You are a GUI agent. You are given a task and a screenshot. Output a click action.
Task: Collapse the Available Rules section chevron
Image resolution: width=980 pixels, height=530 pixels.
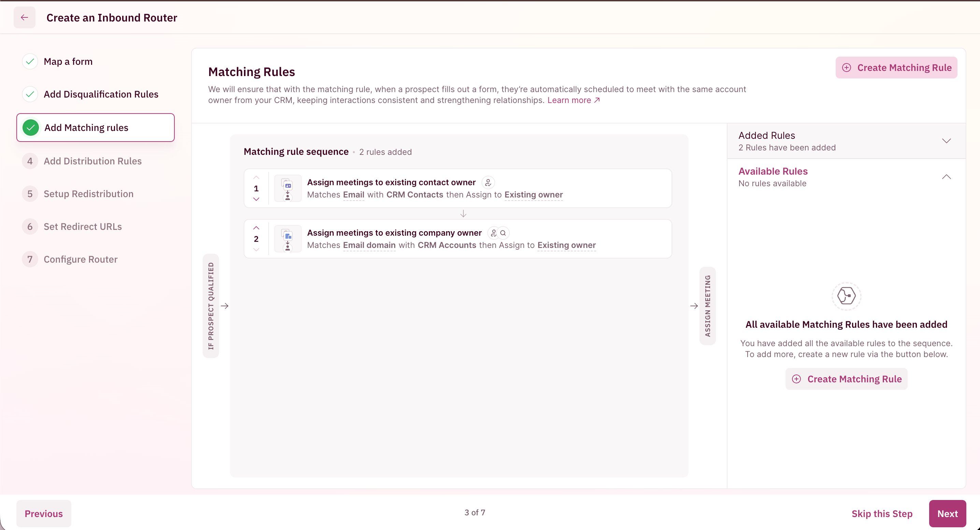coord(946,177)
